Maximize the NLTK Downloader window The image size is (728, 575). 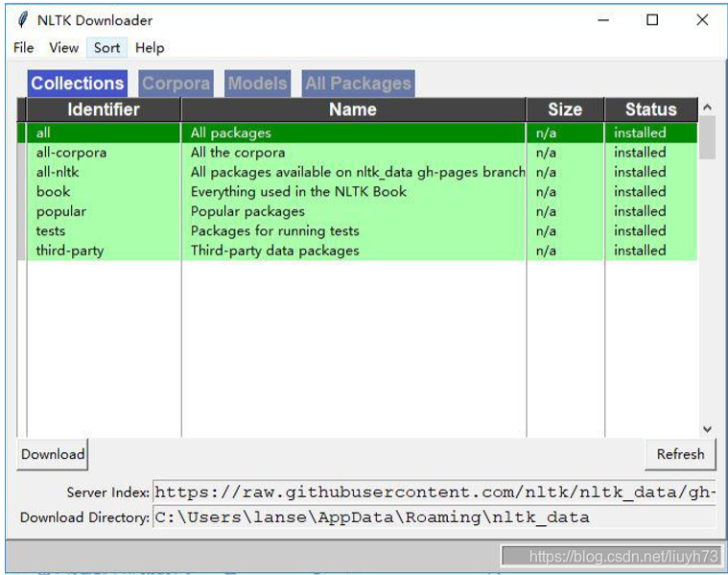[652, 20]
